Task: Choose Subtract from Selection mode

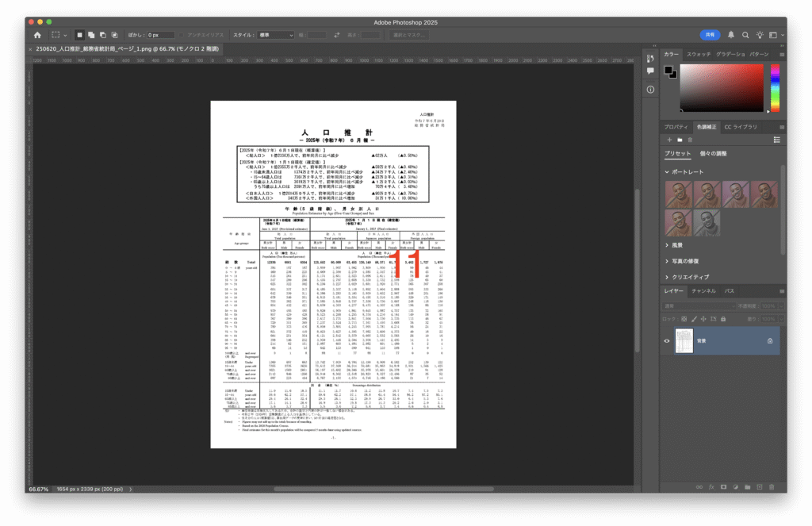Action: (102, 35)
